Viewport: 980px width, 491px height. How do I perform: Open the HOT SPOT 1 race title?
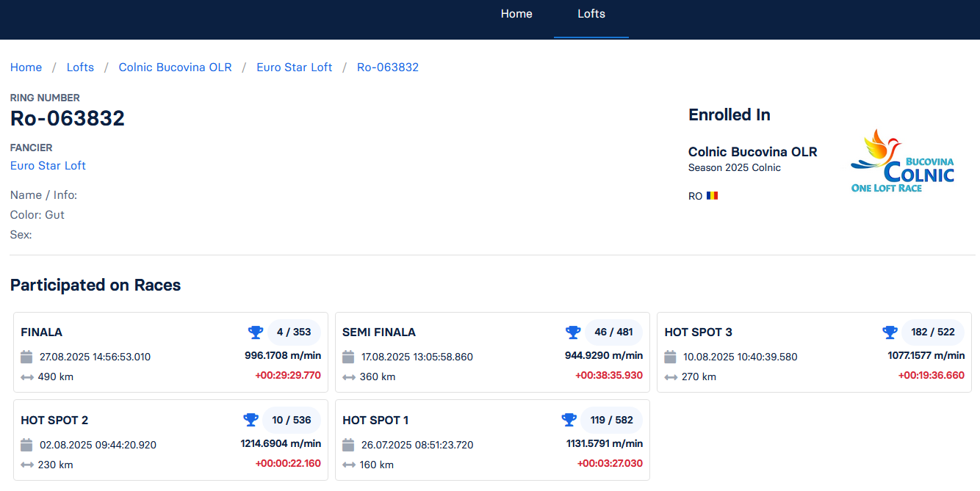click(375, 421)
